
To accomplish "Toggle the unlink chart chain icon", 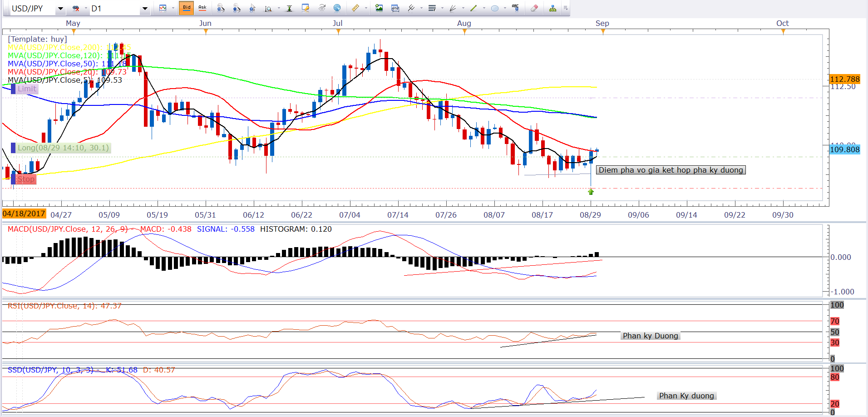I will 76,8.
